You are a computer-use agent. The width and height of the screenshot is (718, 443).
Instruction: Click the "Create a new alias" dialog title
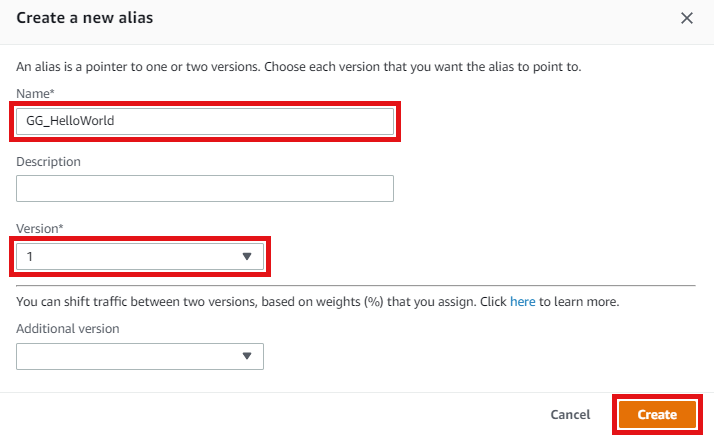coord(85,18)
